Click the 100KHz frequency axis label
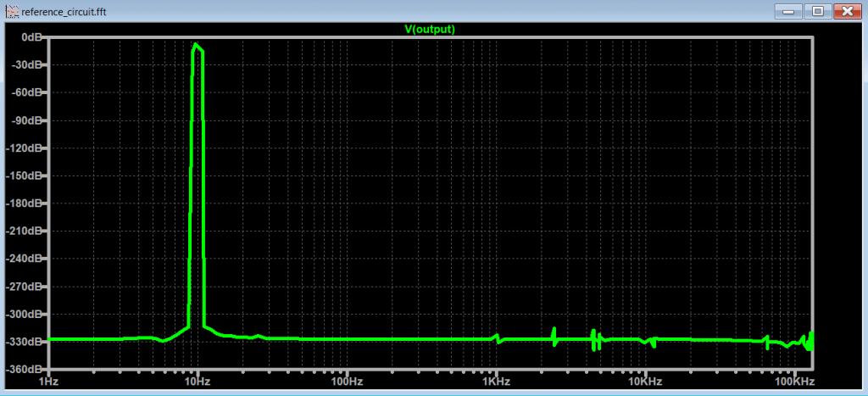 (x=793, y=382)
